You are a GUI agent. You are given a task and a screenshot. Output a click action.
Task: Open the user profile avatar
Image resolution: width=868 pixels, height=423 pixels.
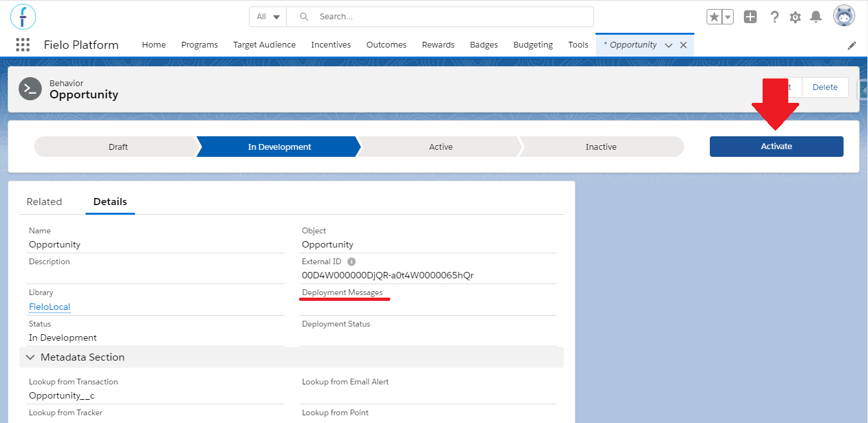[844, 16]
